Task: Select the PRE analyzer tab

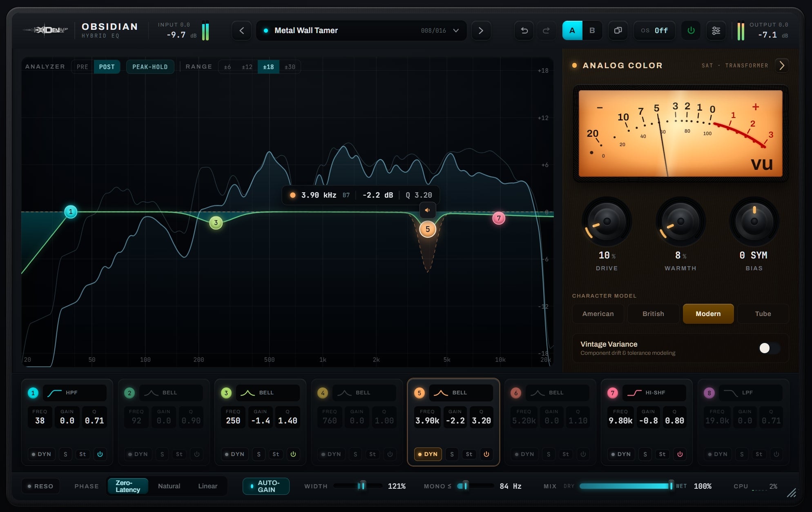Action: click(83, 67)
